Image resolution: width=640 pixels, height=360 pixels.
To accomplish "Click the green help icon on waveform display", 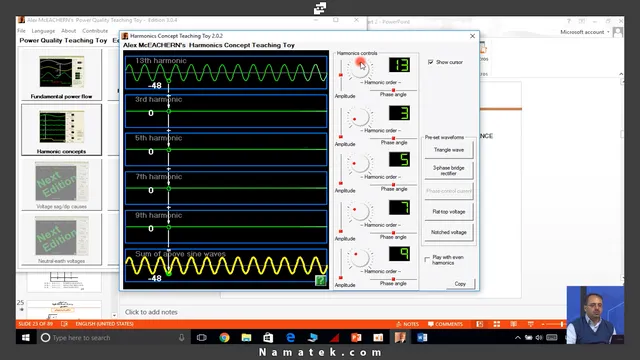I will click(x=320, y=280).
